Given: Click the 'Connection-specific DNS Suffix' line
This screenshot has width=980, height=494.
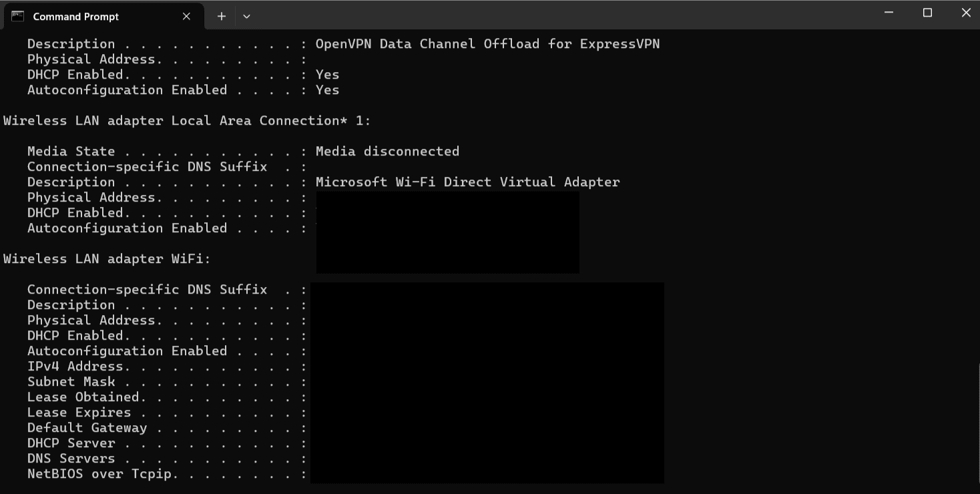Looking at the screenshot, I should point(147,289).
